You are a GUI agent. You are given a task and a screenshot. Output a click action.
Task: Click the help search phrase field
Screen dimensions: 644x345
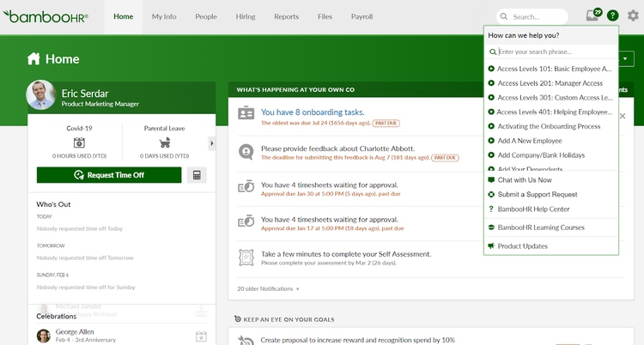pos(554,51)
